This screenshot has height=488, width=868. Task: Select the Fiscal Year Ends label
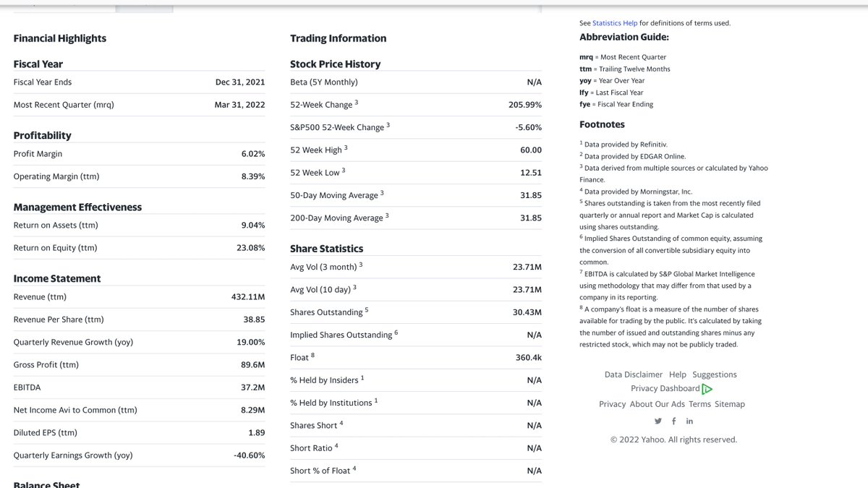(x=43, y=82)
